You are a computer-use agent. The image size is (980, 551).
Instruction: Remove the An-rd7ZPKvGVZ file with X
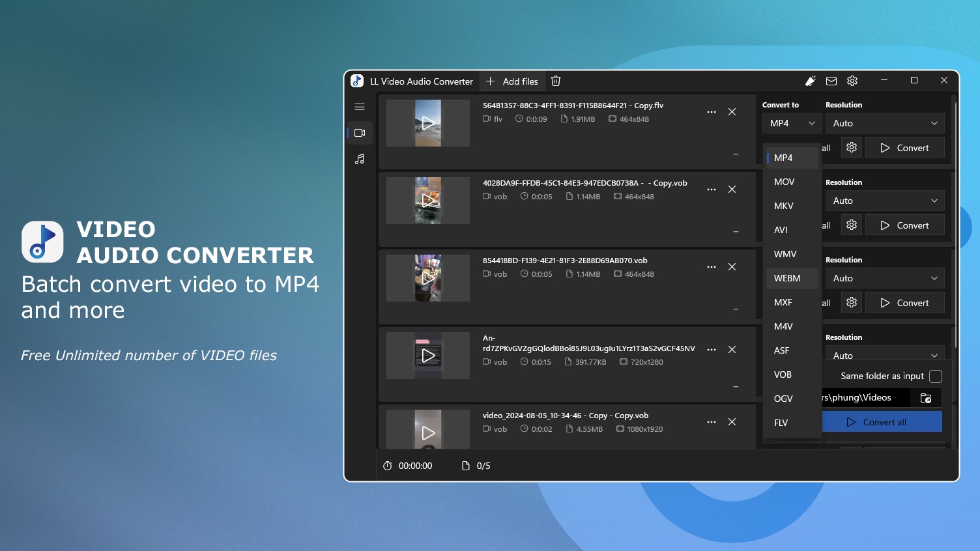point(732,350)
